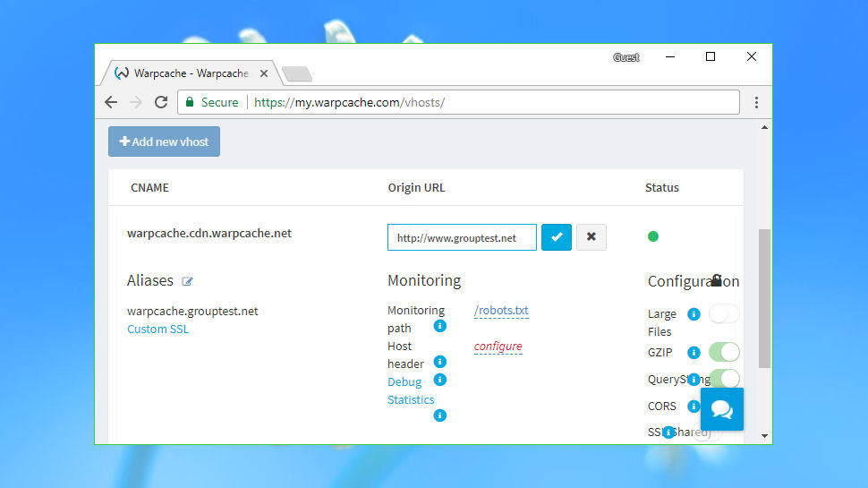
Task: Click the page vertical scrollbar thumb
Action: [x=764, y=298]
